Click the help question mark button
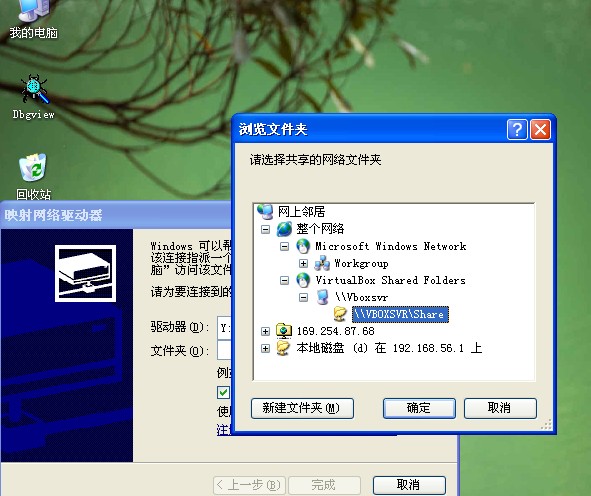The width and height of the screenshot is (591, 496). point(517,130)
